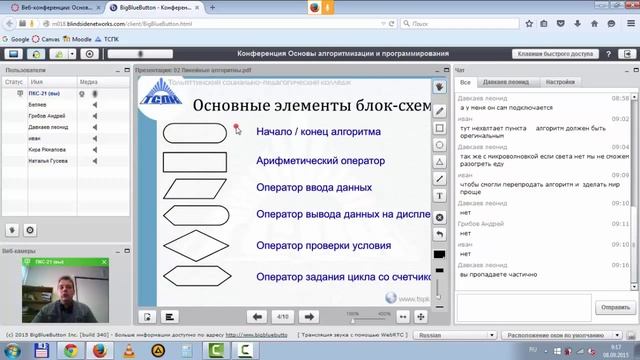
Task: Adjust the microphone volume slider in toolbar
Action: click(140, 54)
